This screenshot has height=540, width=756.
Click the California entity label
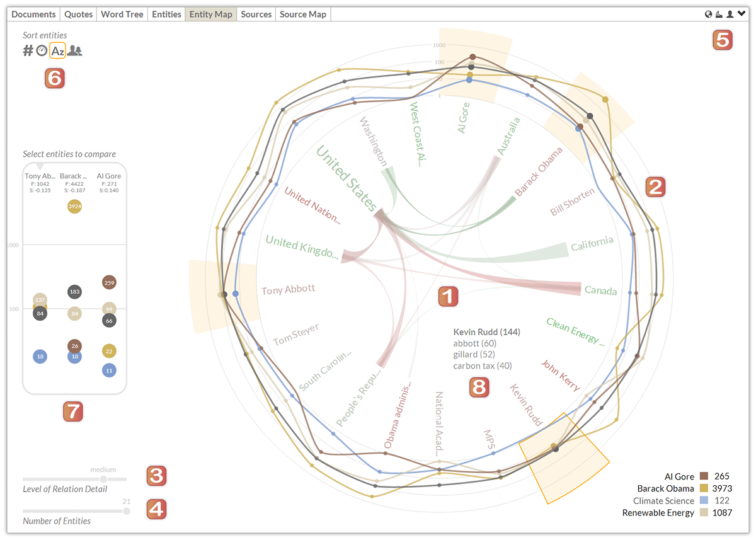tap(592, 244)
